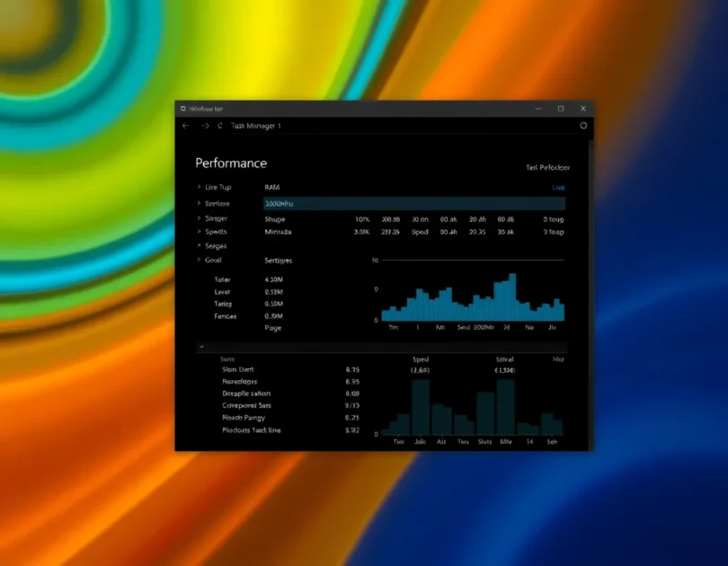Image resolution: width=728 pixels, height=566 pixels.
Task: Select the "Shupe" row label
Action: pyautogui.click(x=275, y=219)
